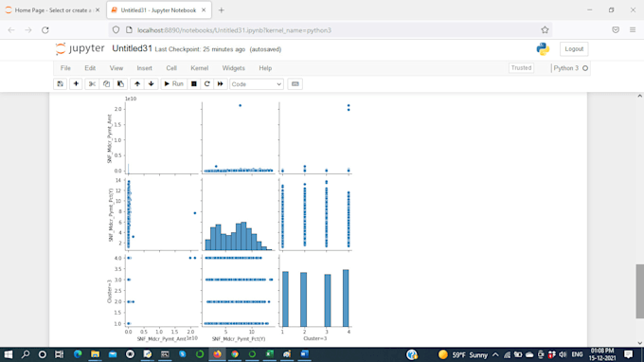
Task: Open the command palette keyboard icon
Action: pos(295,83)
